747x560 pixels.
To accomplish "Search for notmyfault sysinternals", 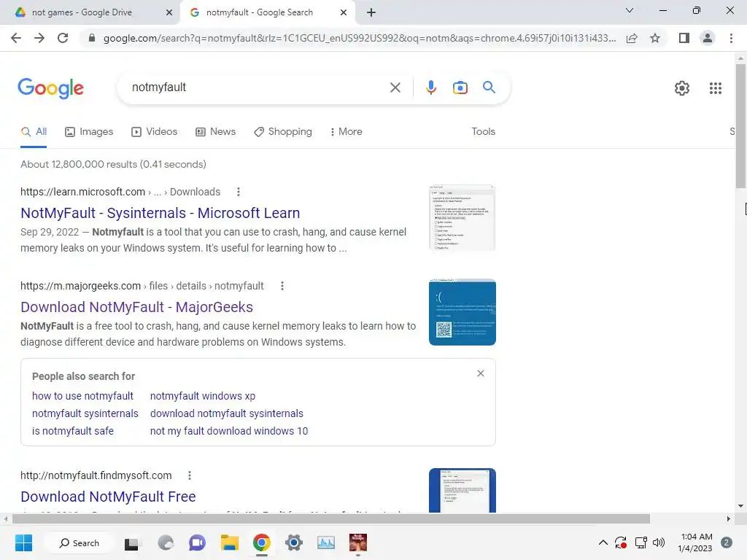I will (85, 414).
